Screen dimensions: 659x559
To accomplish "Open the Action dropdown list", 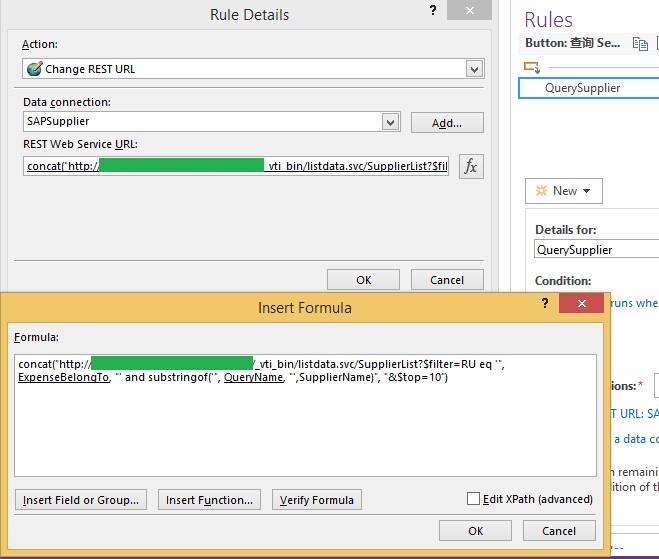I will [x=474, y=69].
